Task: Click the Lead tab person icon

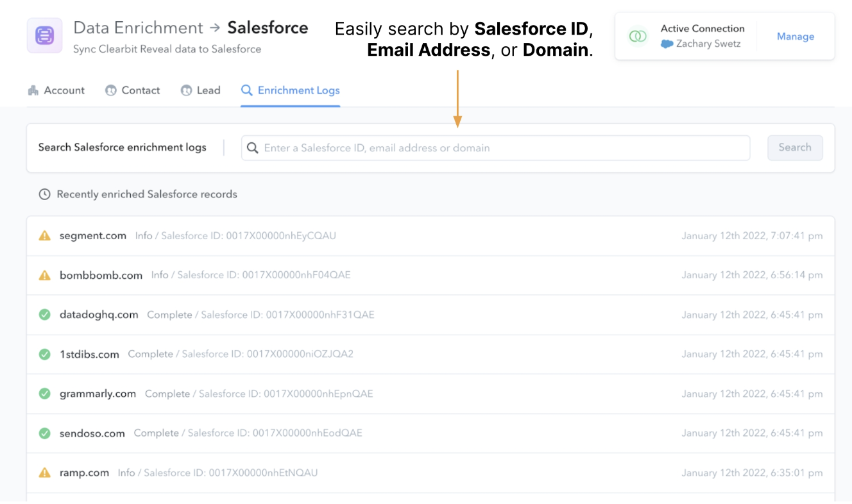Action: pyautogui.click(x=186, y=90)
